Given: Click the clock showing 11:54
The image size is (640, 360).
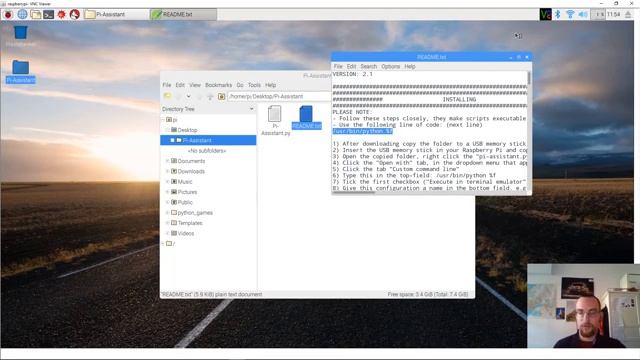Looking at the screenshot, I should [613, 14].
